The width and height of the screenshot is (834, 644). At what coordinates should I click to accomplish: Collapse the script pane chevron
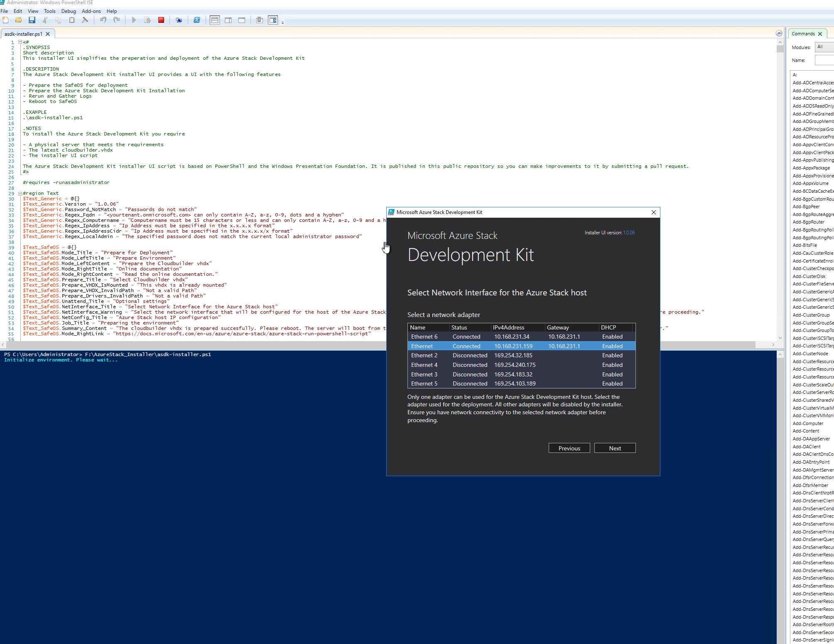(x=779, y=33)
